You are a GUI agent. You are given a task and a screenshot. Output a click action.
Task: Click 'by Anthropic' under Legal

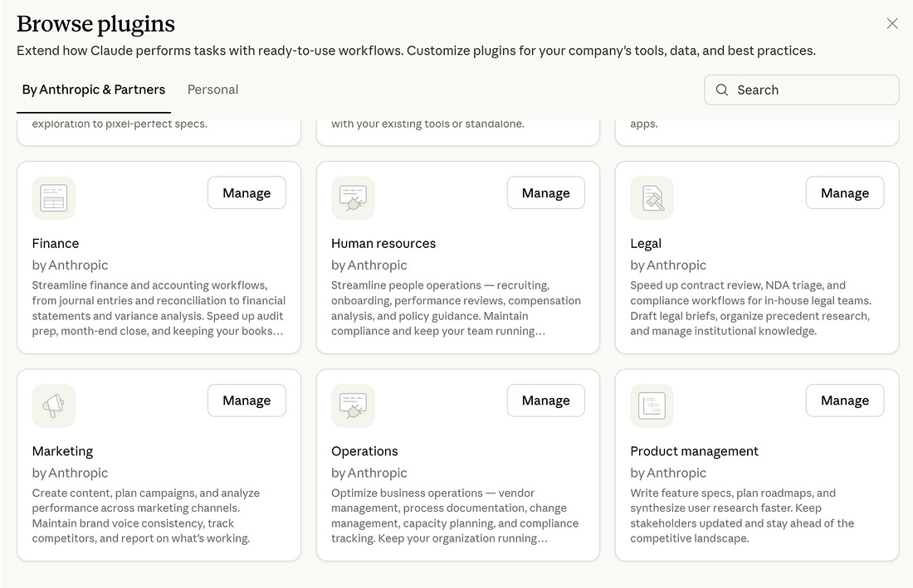point(668,265)
